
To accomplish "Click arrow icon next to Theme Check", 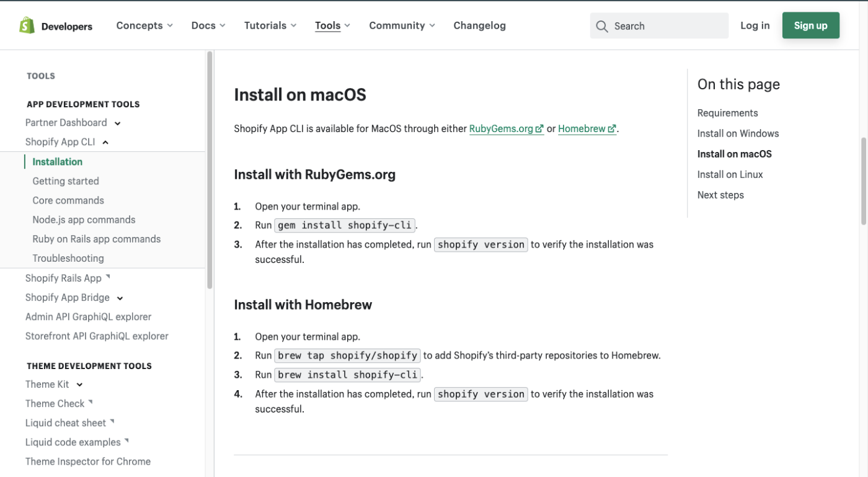I will [x=91, y=402].
